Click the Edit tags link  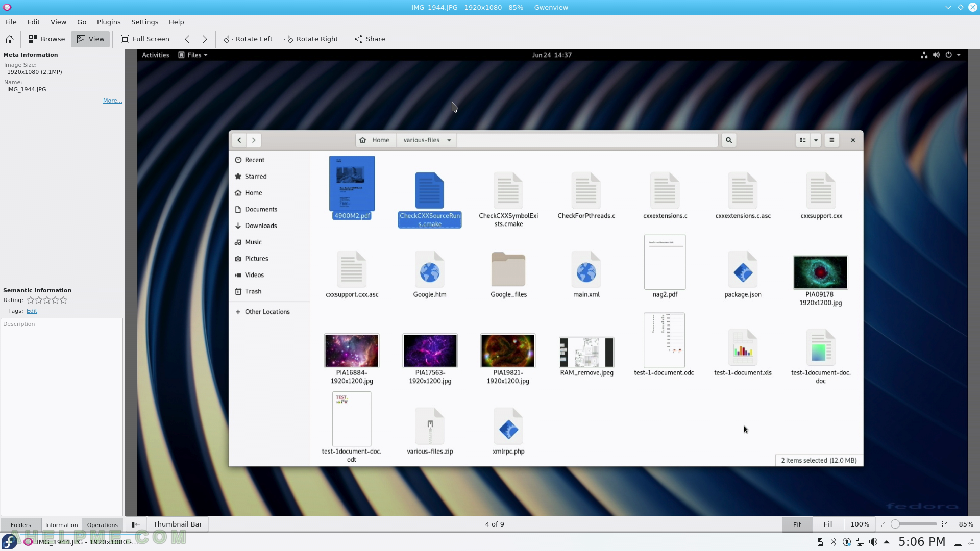32,311
